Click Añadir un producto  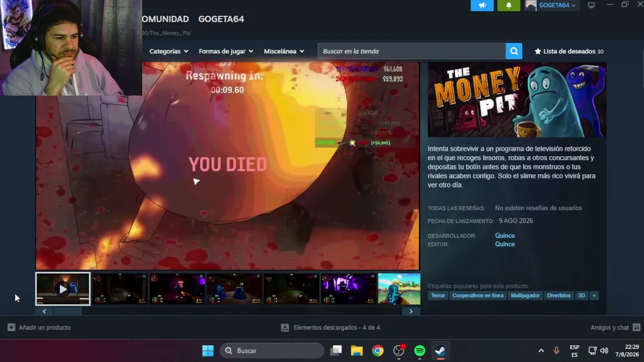[45, 327]
